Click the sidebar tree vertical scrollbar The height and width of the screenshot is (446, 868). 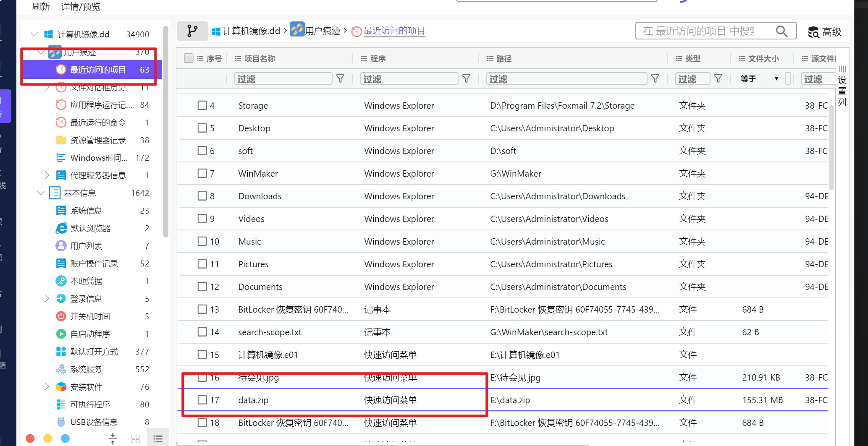pyautogui.click(x=166, y=132)
